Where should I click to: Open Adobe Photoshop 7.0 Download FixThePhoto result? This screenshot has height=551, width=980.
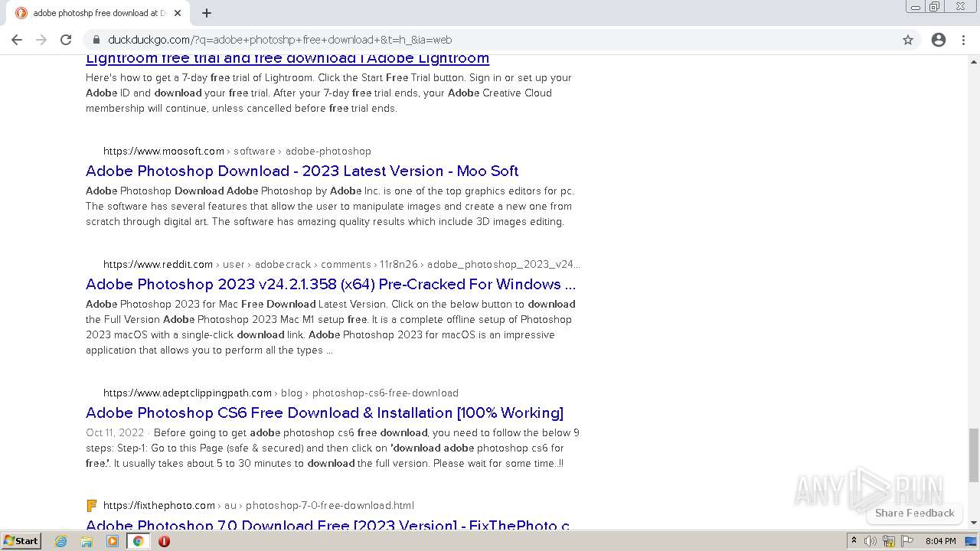(x=328, y=525)
